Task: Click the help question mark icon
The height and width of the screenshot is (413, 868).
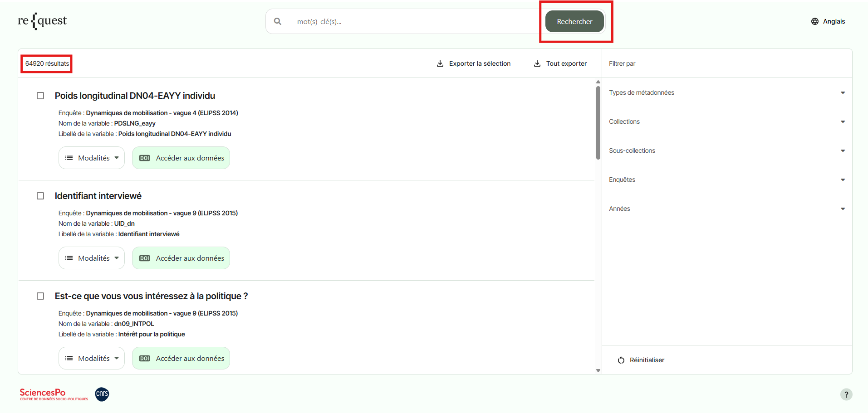Action: (846, 394)
